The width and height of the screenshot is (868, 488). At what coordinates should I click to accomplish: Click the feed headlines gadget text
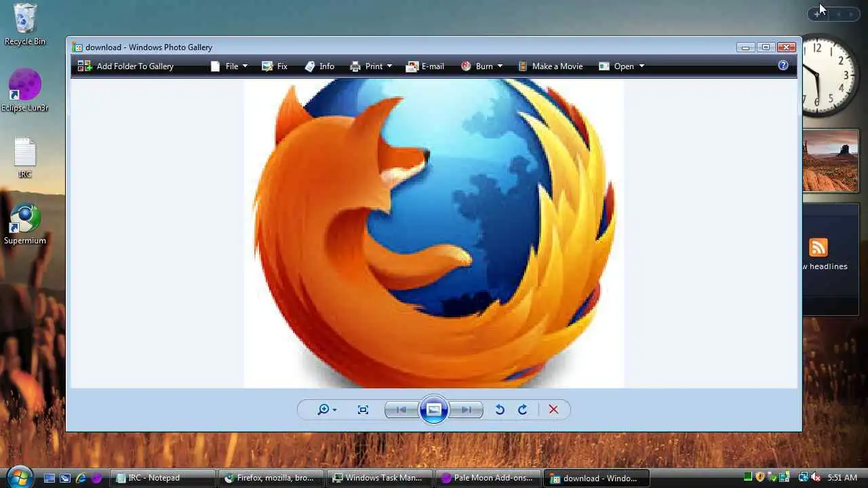825,266
